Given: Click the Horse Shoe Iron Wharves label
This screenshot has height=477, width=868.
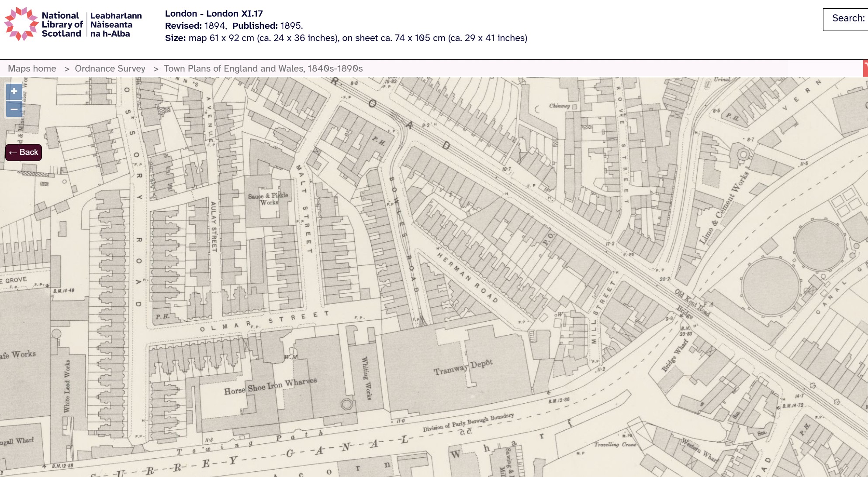Looking at the screenshot, I should (x=270, y=386).
